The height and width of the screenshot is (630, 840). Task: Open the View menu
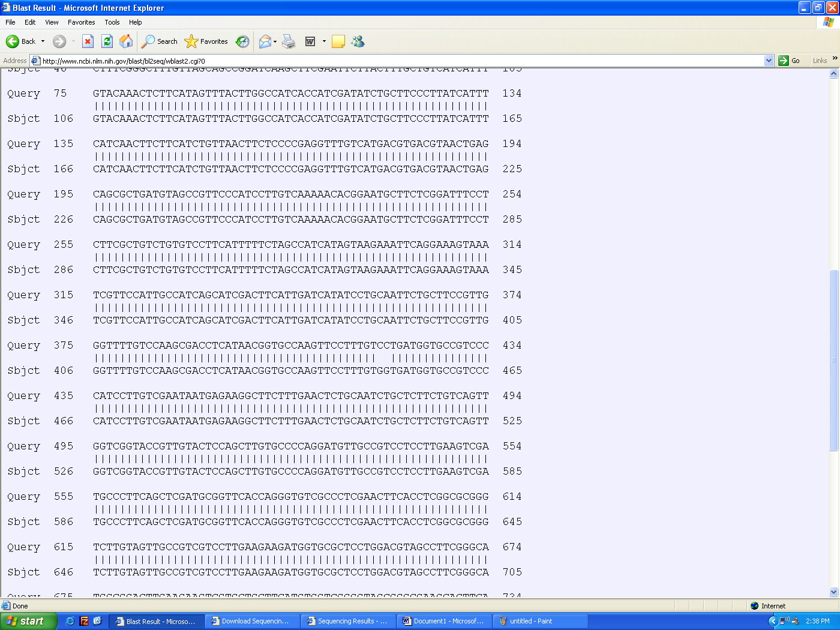tap(52, 22)
